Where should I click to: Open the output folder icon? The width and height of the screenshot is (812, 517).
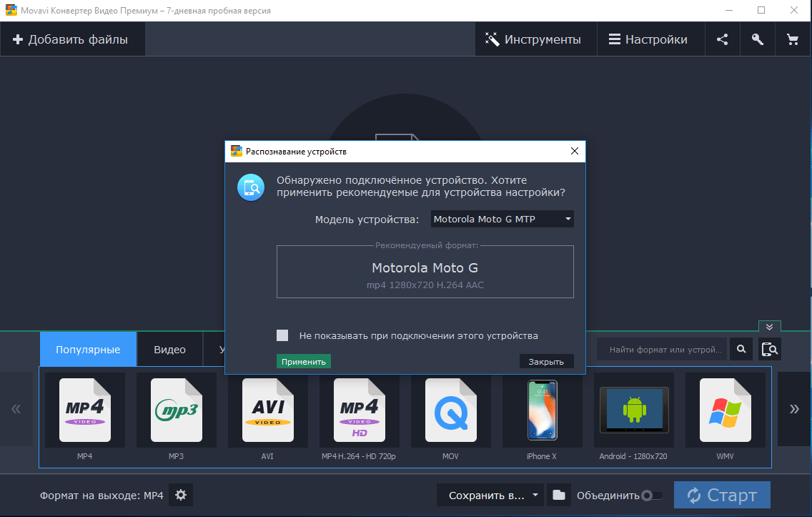point(559,496)
